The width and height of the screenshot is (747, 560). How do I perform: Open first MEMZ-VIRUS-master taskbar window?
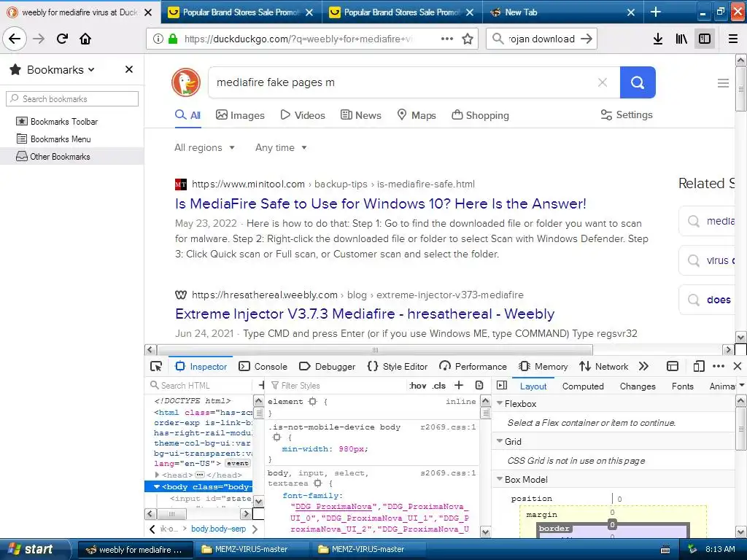pos(251,549)
